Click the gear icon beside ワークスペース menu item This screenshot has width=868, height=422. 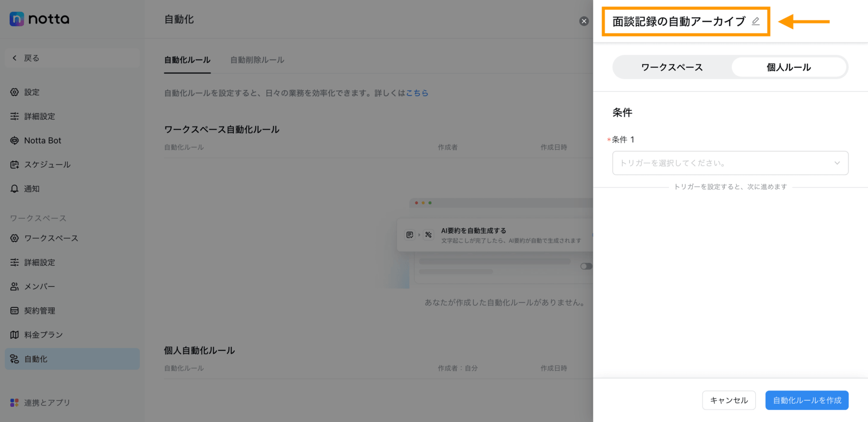pos(15,238)
